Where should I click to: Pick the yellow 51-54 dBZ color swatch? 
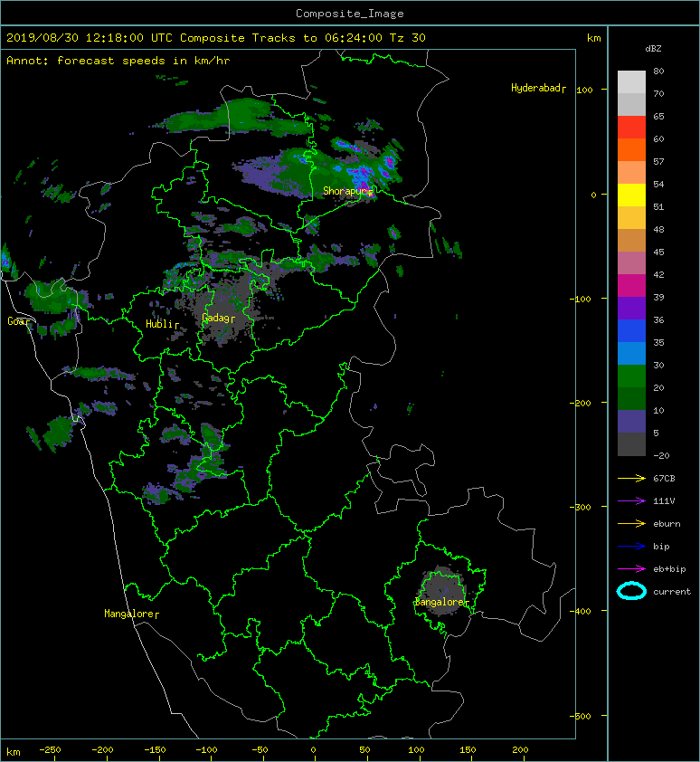pos(631,195)
